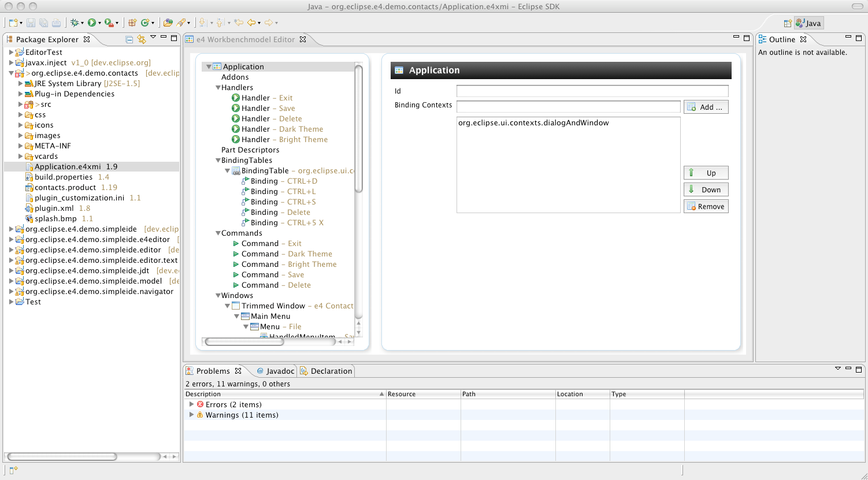Select the Binding - CTRL+S icon
The image size is (868, 480).
click(245, 202)
